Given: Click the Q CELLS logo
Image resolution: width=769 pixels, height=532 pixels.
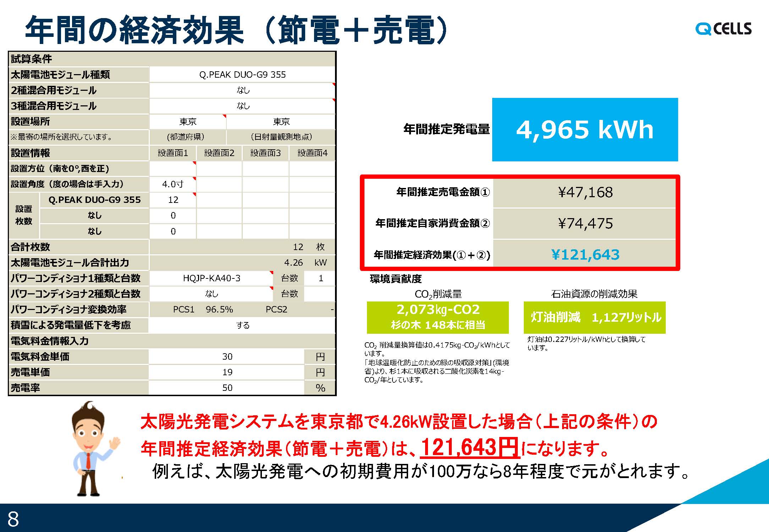Looking at the screenshot, I should coord(723,29).
